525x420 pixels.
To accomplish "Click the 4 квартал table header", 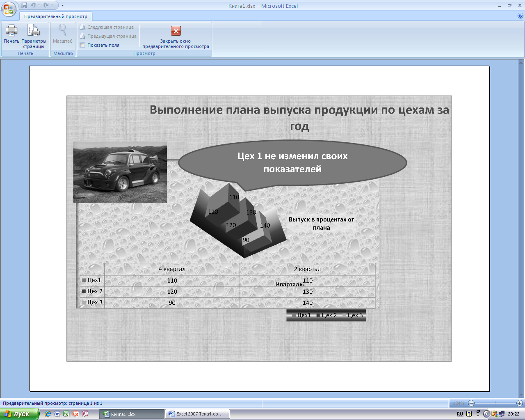I will (172, 269).
